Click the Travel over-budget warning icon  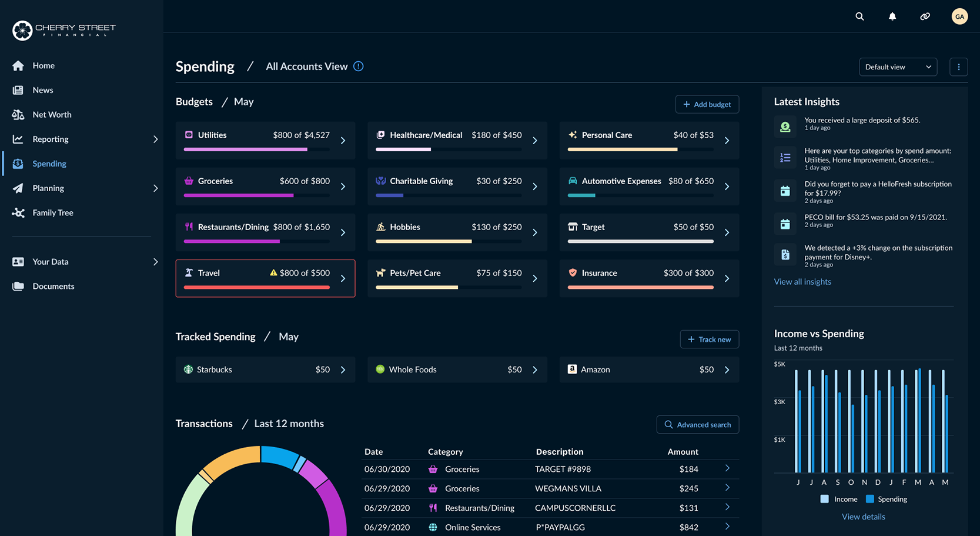[273, 273]
